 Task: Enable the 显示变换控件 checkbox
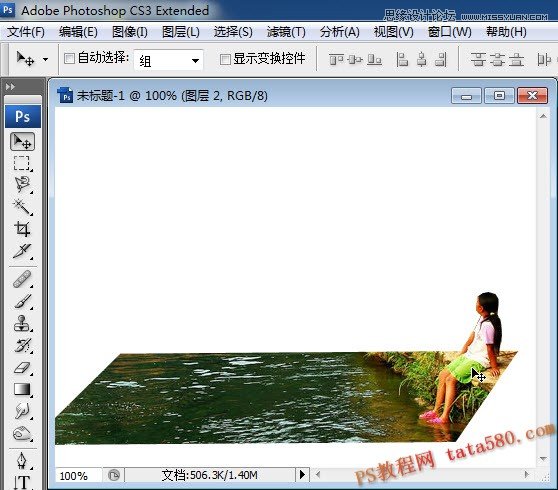pyautogui.click(x=225, y=59)
